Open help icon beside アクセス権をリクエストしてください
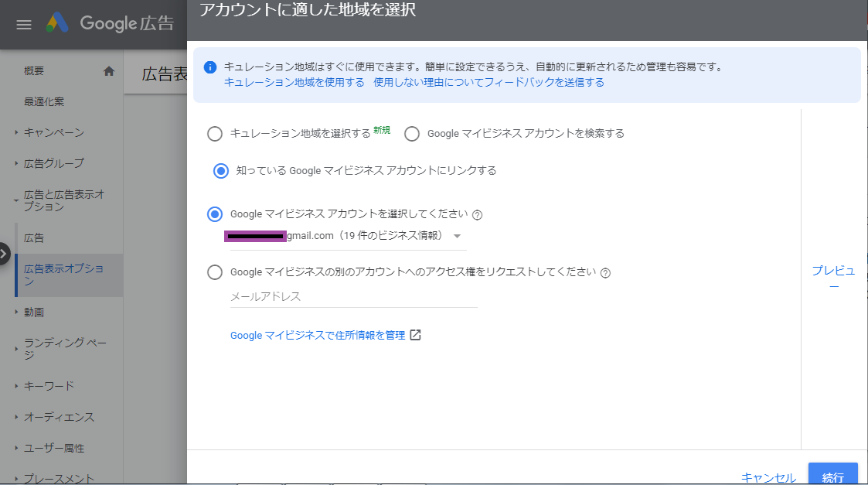 point(606,273)
